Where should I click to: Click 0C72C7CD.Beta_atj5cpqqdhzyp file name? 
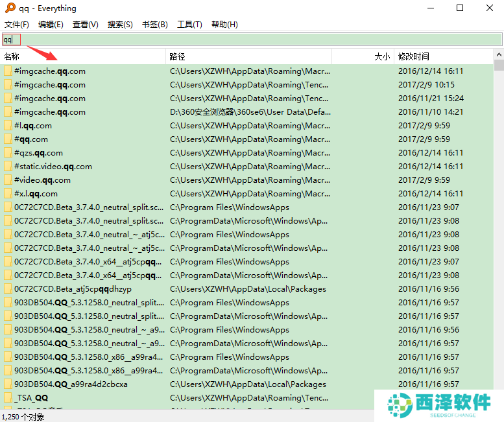click(x=73, y=289)
